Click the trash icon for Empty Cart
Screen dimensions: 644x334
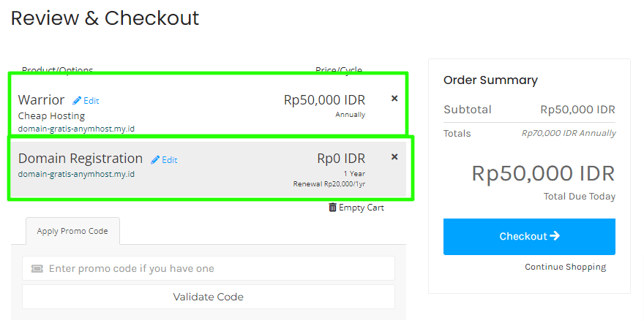tap(333, 208)
